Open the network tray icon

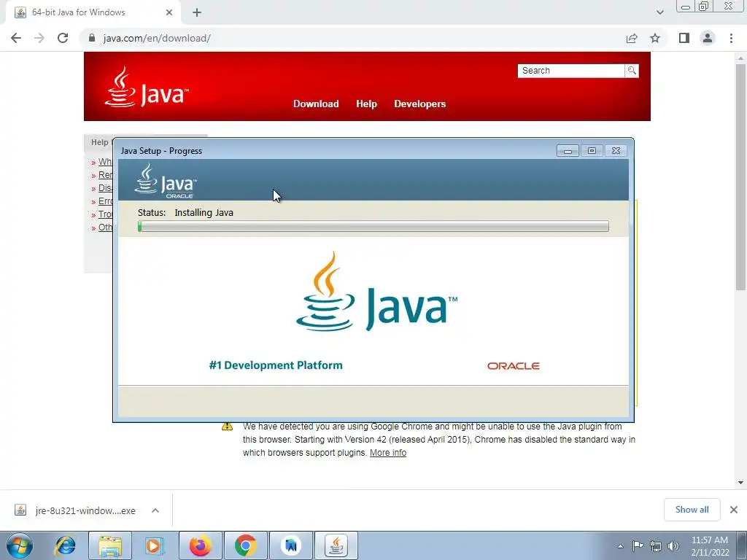[x=656, y=546]
